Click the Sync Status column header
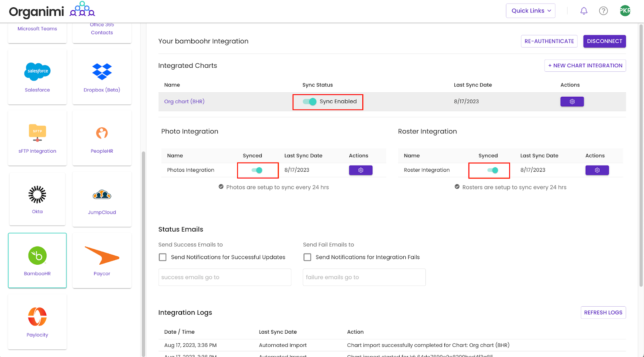 coord(318,85)
